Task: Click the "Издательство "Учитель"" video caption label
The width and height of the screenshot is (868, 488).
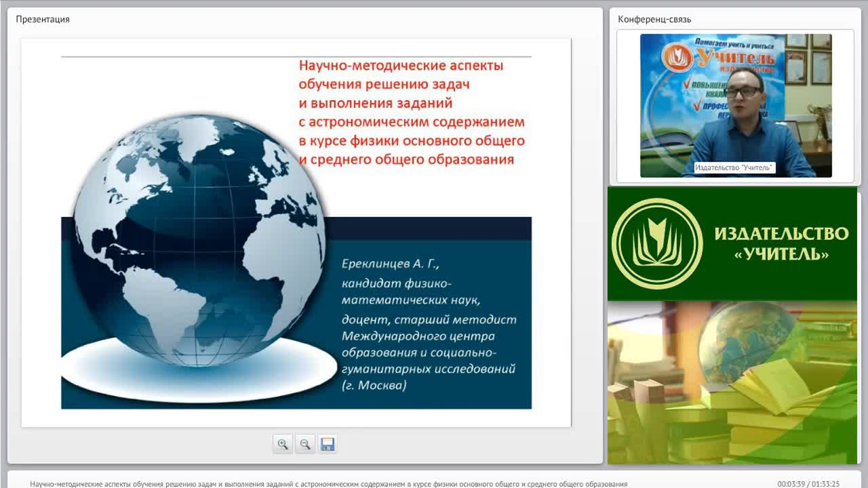Action: pos(734,167)
